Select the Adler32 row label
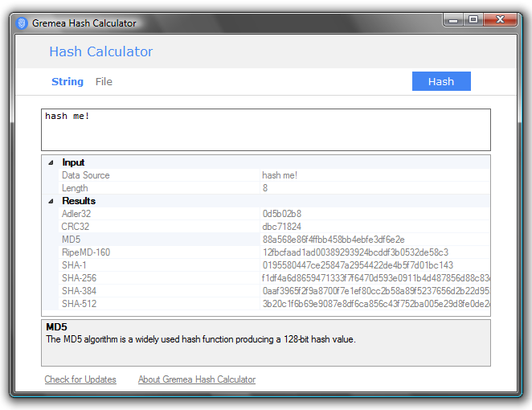Screen dimensions: 532x410 click(76, 214)
